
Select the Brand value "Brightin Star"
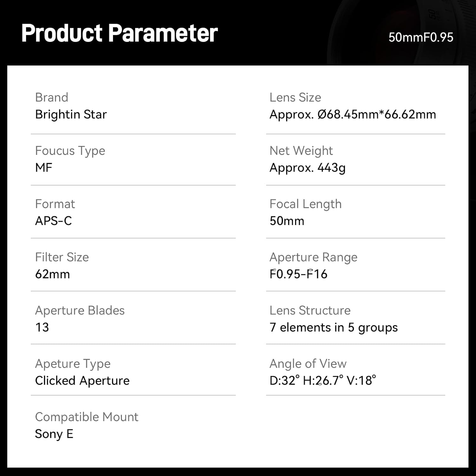point(71,114)
